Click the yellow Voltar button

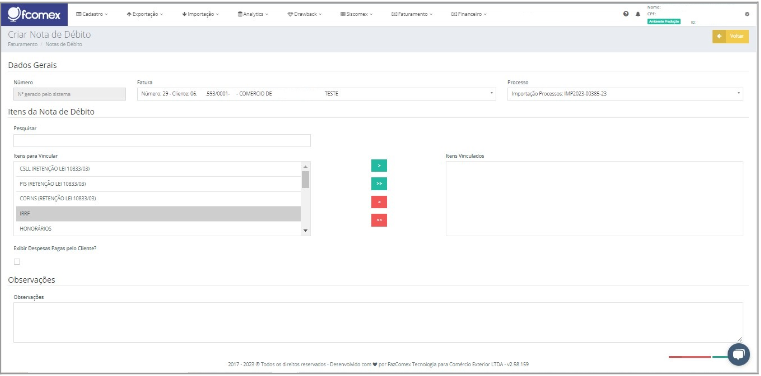pos(730,36)
